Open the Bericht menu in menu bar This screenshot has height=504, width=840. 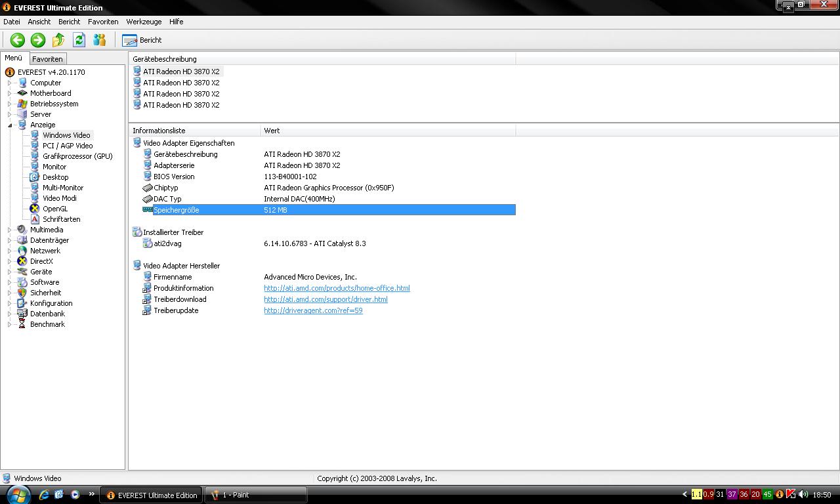click(69, 22)
